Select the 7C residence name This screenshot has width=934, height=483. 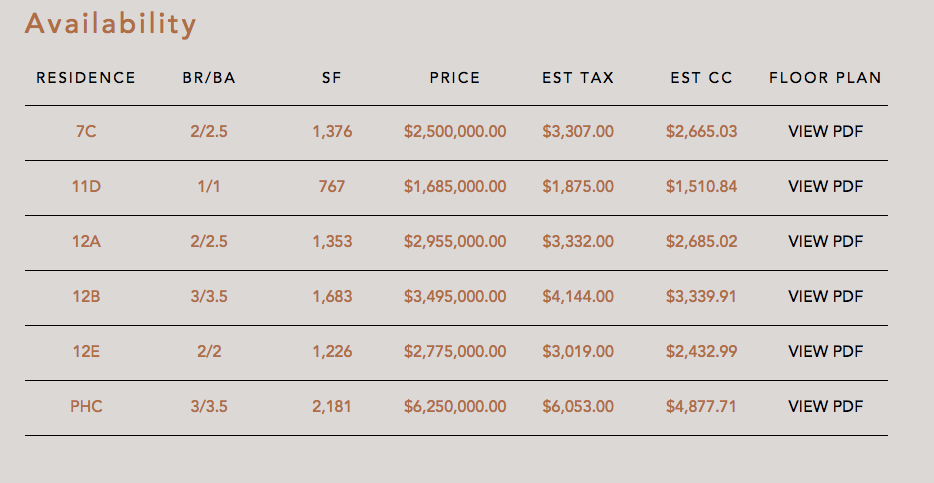click(86, 131)
